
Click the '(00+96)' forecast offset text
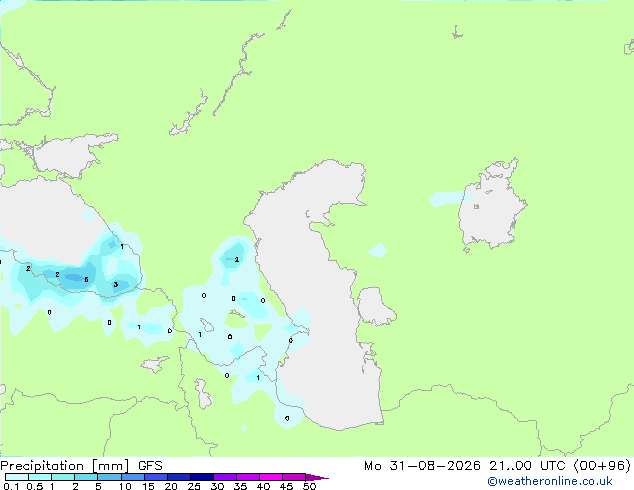pyautogui.click(x=602, y=466)
